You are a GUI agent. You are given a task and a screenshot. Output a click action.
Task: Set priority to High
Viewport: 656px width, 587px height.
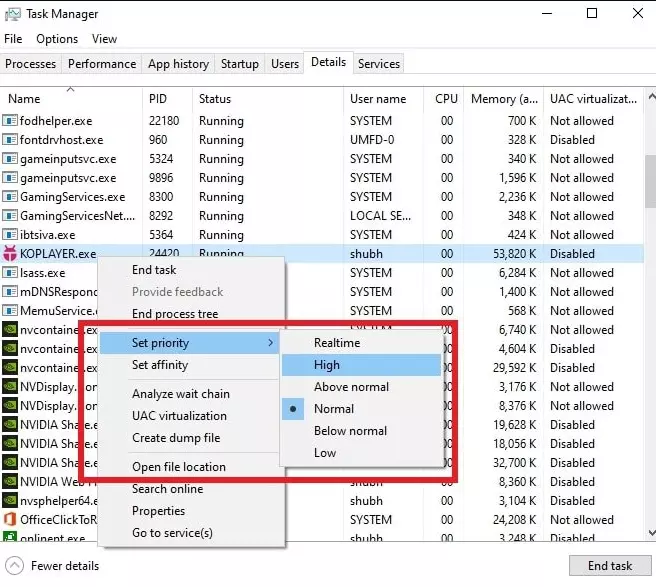(x=362, y=365)
